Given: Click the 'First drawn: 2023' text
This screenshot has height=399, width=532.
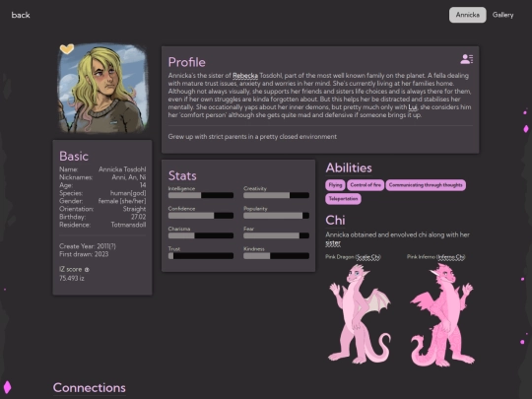Looking at the screenshot, I should [84, 254].
